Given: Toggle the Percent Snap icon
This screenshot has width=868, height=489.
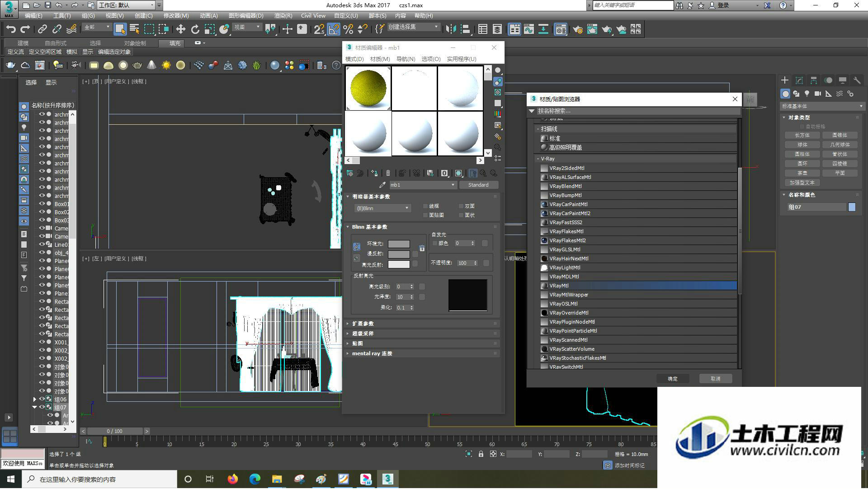Looking at the screenshot, I should [348, 29].
